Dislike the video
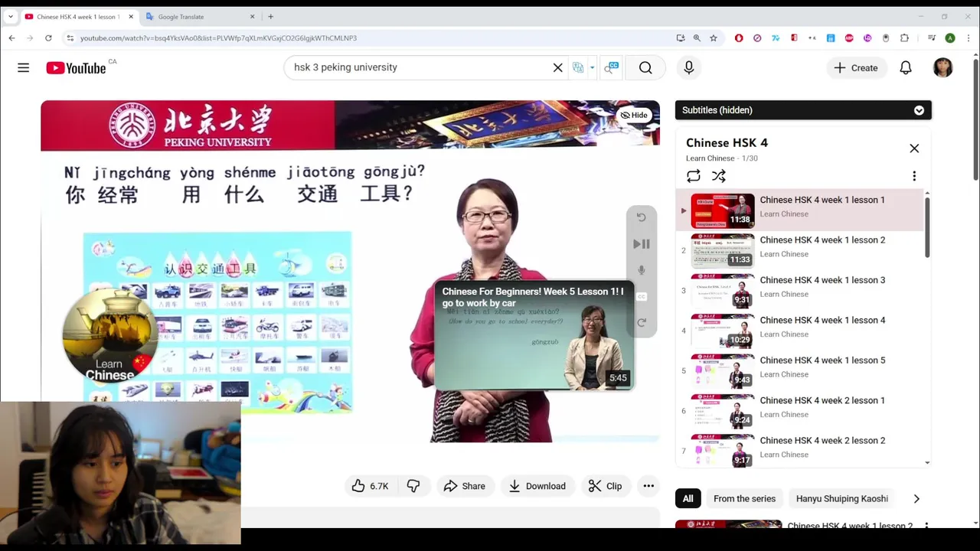This screenshot has width=980, height=551. (413, 486)
